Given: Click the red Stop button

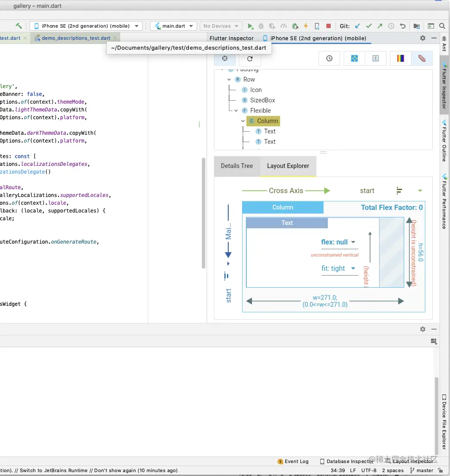Looking at the screenshot, I should pos(329,26).
